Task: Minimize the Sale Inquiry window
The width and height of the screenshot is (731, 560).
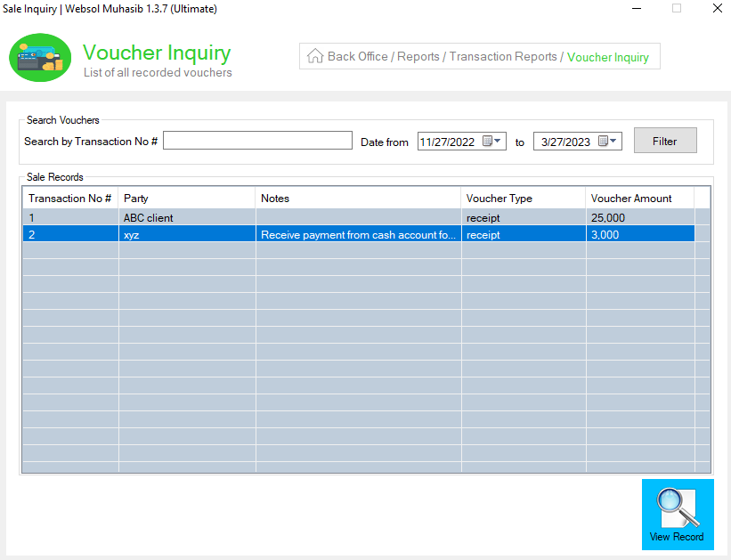Action: 637,8
